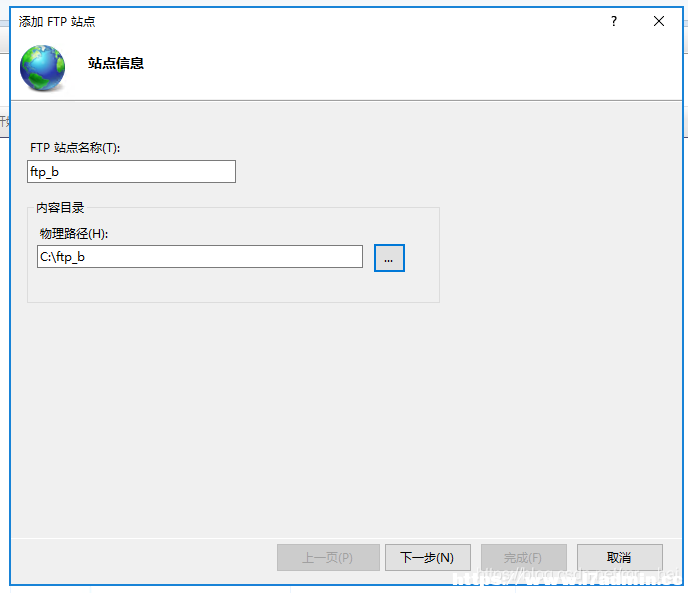The height and width of the screenshot is (593, 688).
Task: Click the physical path input field
Action: (200, 257)
